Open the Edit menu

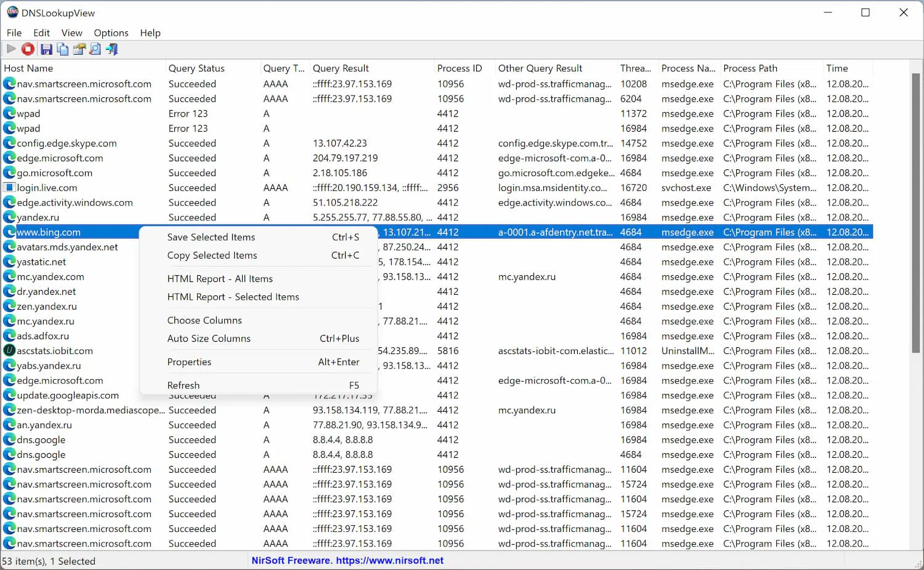(x=42, y=33)
